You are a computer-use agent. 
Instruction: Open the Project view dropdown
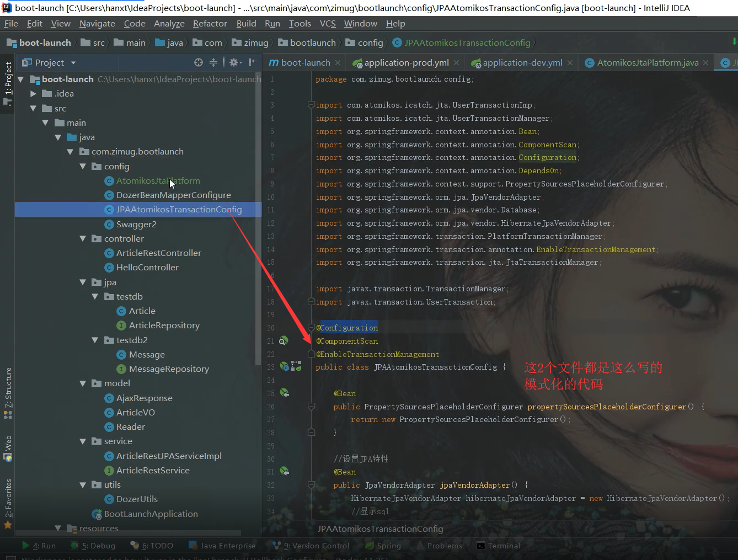click(x=73, y=63)
